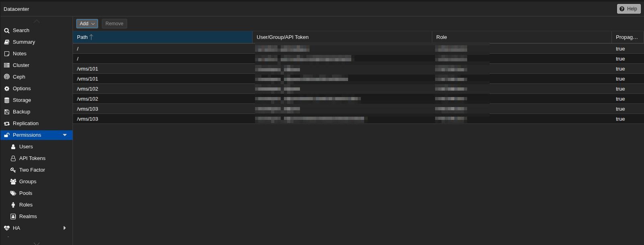
Task: Click the Search magnifier icon in sidebar
Action: point(7,30)
